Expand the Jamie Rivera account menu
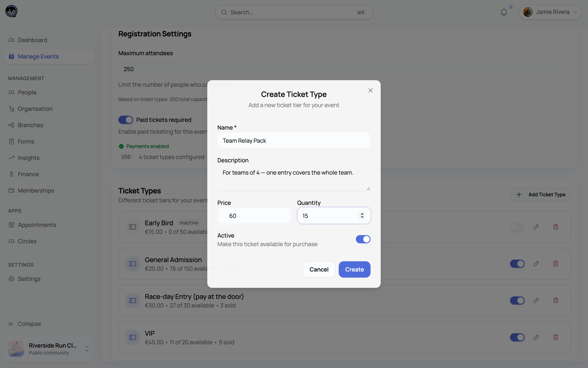 point(550,12)
